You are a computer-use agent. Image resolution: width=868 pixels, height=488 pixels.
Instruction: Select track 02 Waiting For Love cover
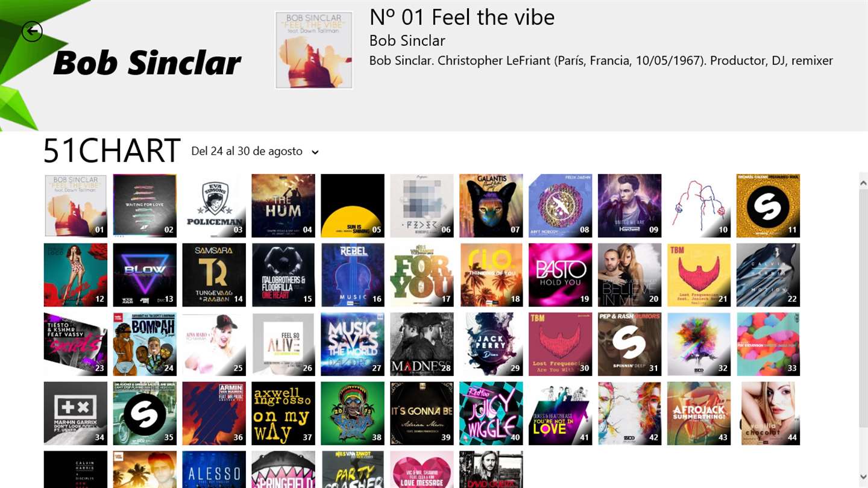click(145, 205)
